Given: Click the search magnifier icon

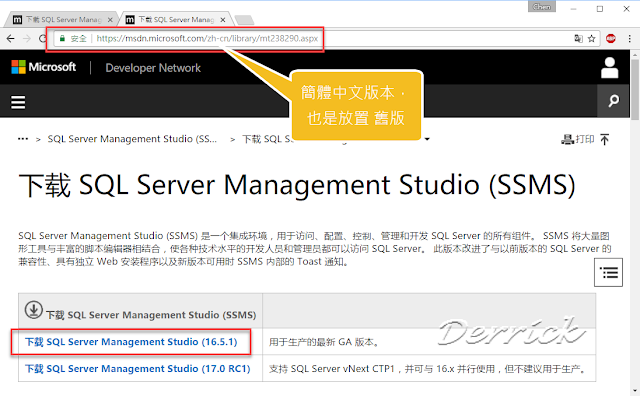Looking at the screenshot, I should 613,101.
